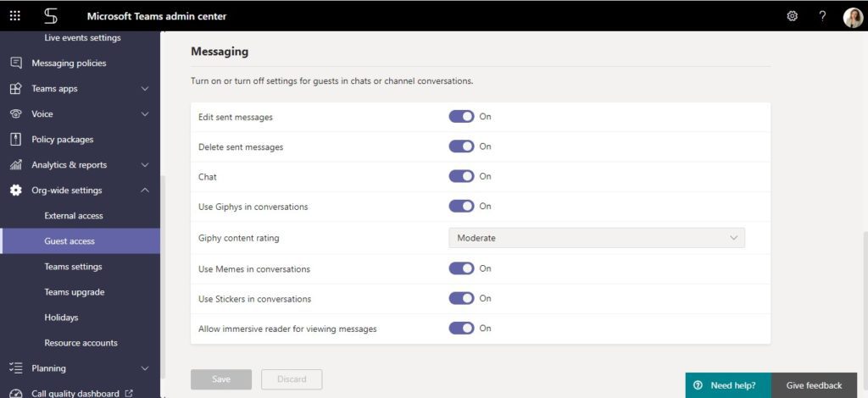
Task: Switch off Allow immersive reader toggle
Action: (461, 329)
